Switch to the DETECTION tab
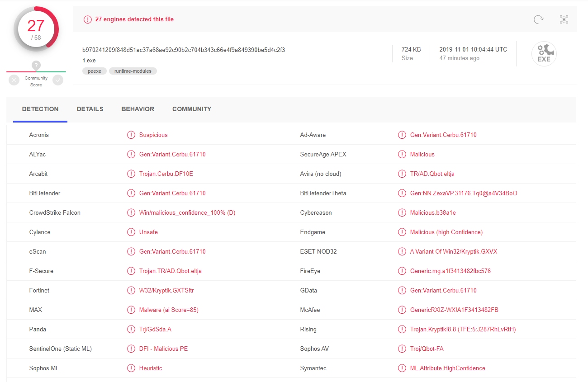Viewport: 588px width, 382px height. click(40, 109)
